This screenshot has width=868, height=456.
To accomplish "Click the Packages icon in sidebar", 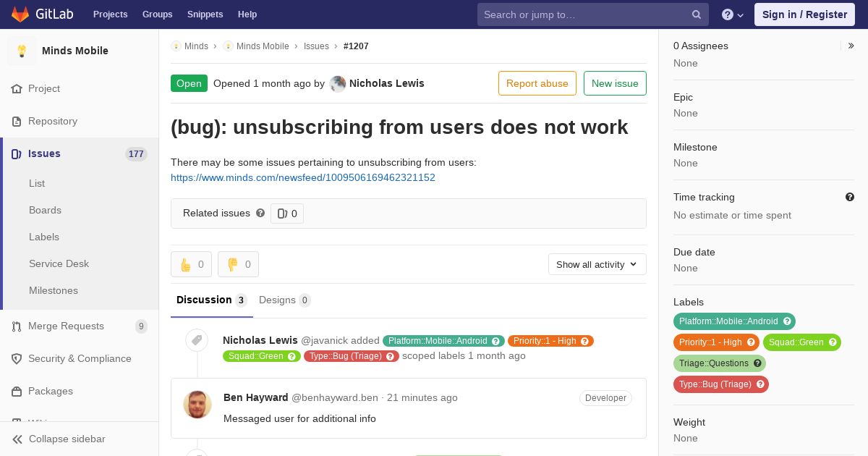I will [17, 392].
